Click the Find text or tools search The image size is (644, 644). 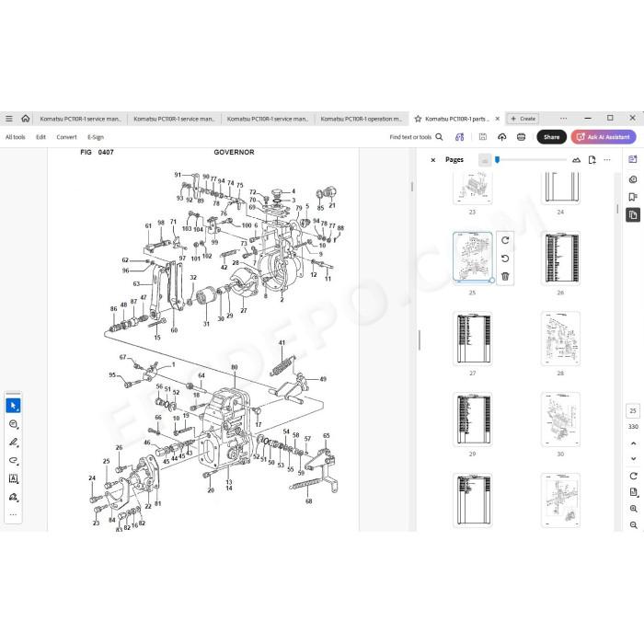click(416, 137)
